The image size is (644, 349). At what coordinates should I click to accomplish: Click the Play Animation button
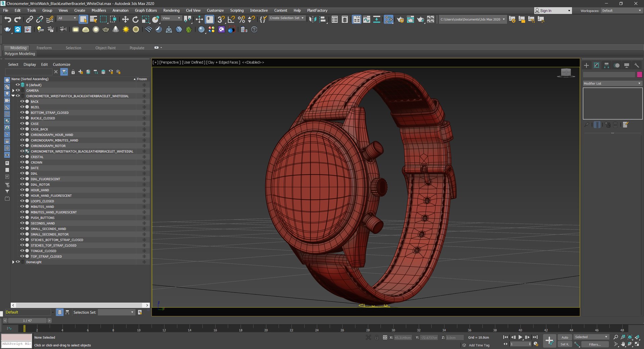pos(520,337)
